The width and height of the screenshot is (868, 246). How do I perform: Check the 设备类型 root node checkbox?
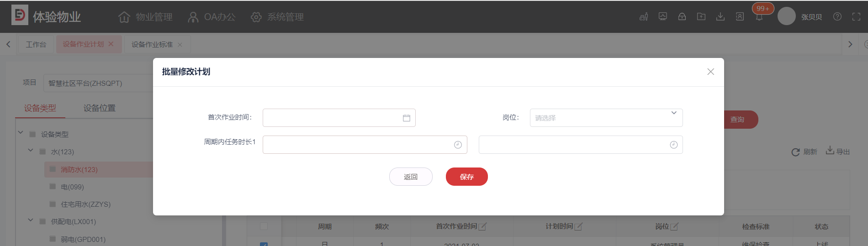coord(32,134)
